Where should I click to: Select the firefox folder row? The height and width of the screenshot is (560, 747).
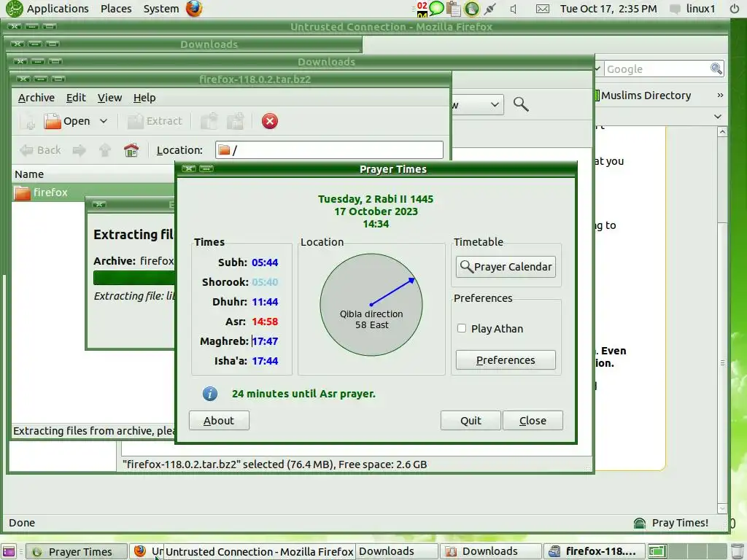coord(93,192)
